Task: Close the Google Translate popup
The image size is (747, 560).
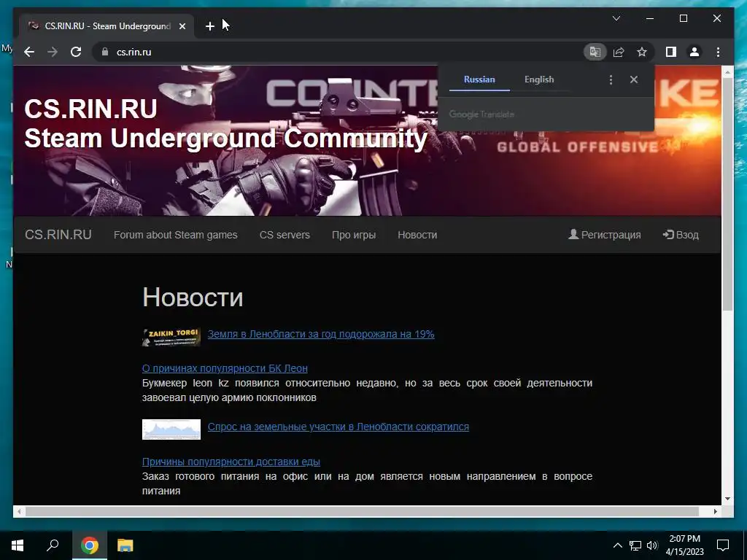Action: click(634, 79)
